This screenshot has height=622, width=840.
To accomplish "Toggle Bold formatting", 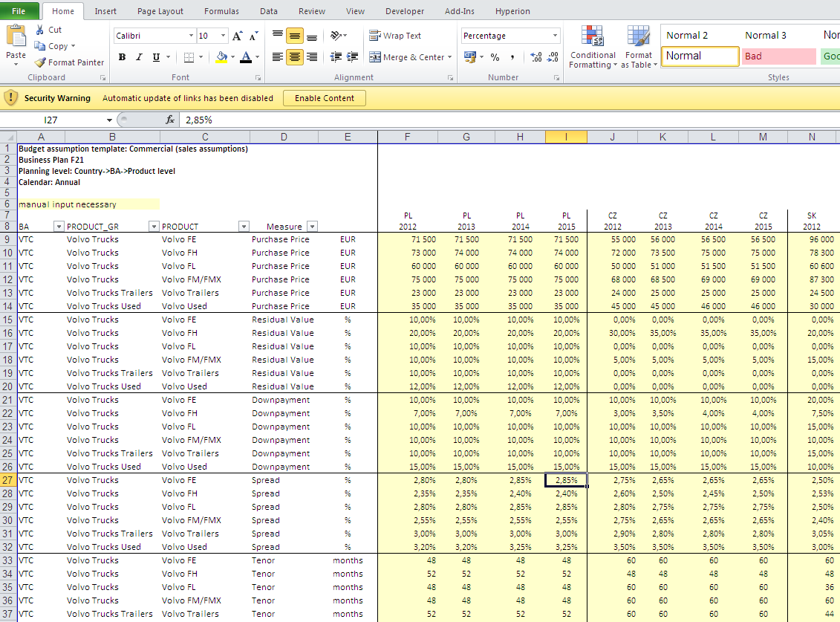I will 122,56.
